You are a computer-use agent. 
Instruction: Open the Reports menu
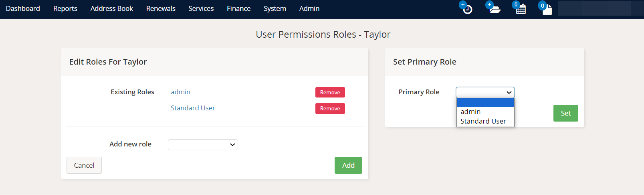pyautogui.click(x=65, y=8)
